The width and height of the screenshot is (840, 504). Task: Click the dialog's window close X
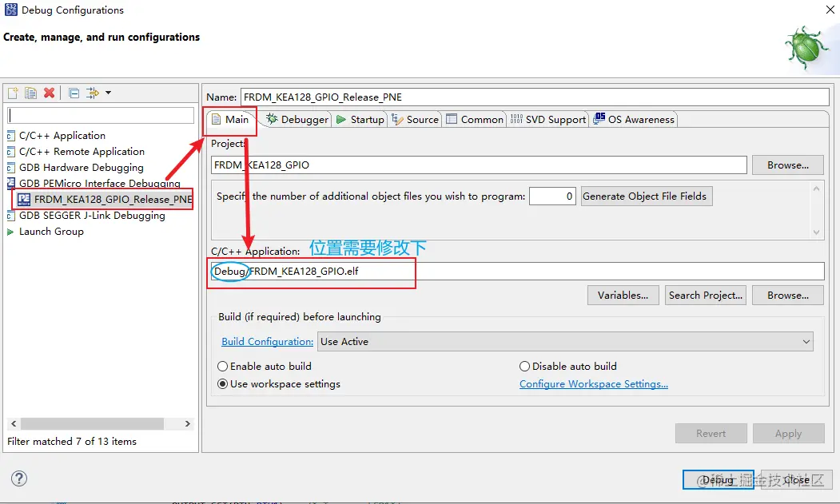tap(830, 10)
